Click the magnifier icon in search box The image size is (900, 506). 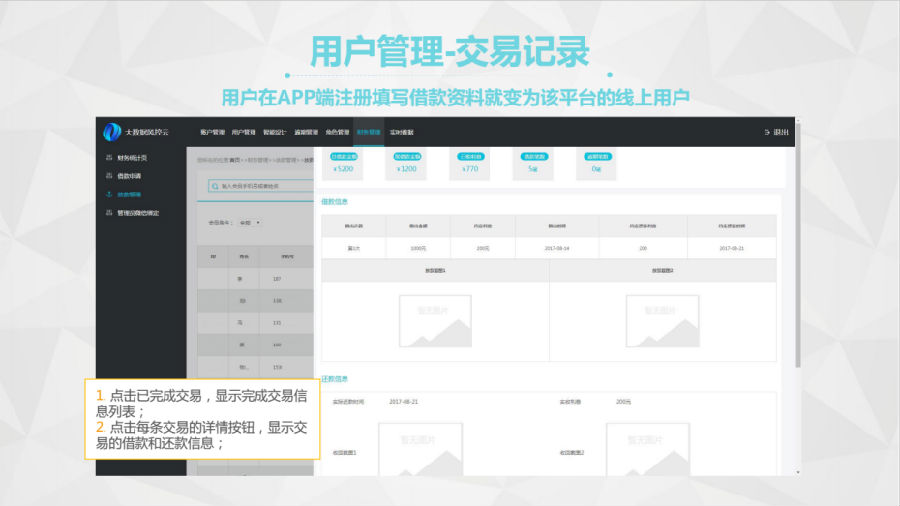tap(215, 186)
